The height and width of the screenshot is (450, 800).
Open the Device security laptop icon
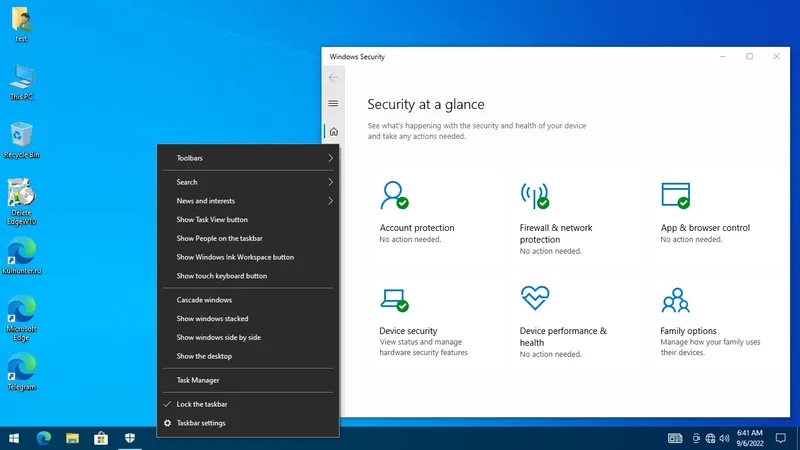394,300
